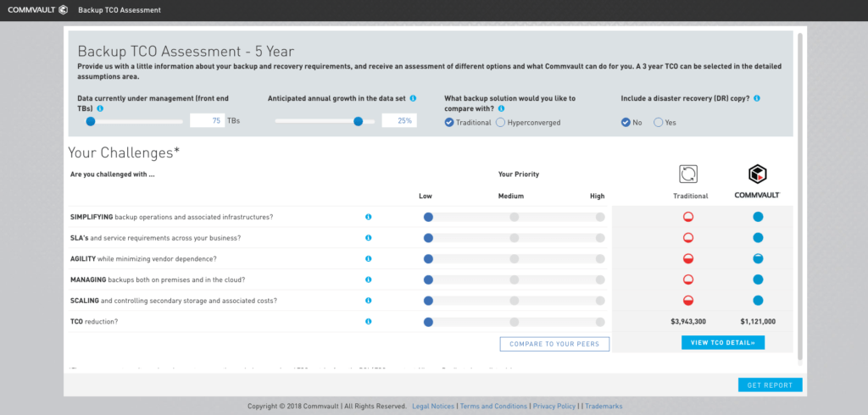This screenshot has width=868, height=415.
Task: Click Traditional TCO value $3,943,300
Action: pyautogui.click(x=688, y=322)
